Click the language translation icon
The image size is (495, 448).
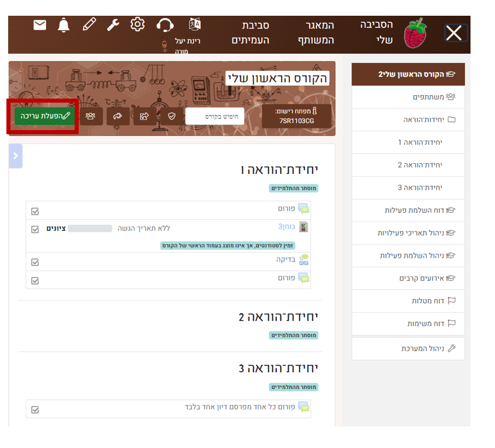(195, 24)
